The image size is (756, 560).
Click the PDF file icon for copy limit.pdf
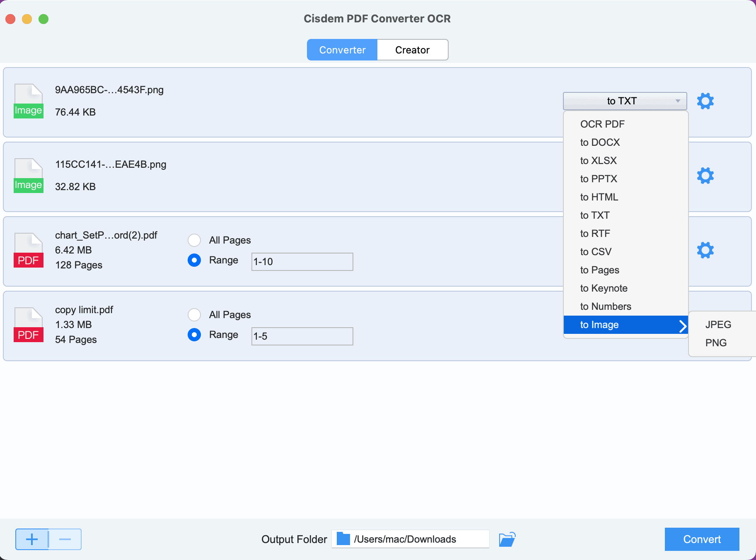pyautogui.click(x=29, y=325)
